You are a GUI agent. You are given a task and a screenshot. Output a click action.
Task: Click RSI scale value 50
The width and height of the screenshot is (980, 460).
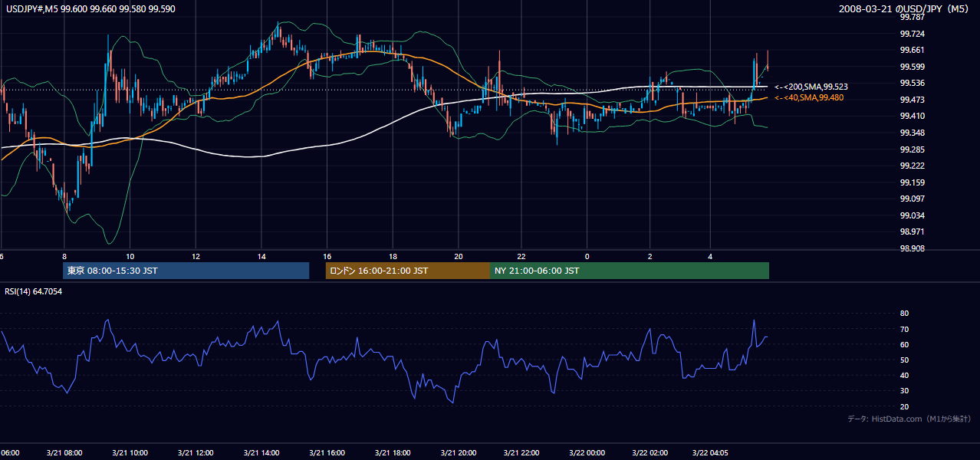click(905, 360)
